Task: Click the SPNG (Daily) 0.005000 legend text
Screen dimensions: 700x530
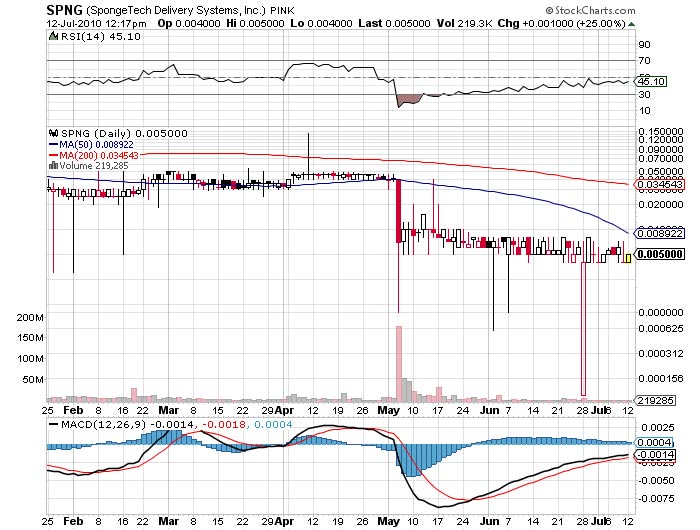Action: (x=124, y=133)
